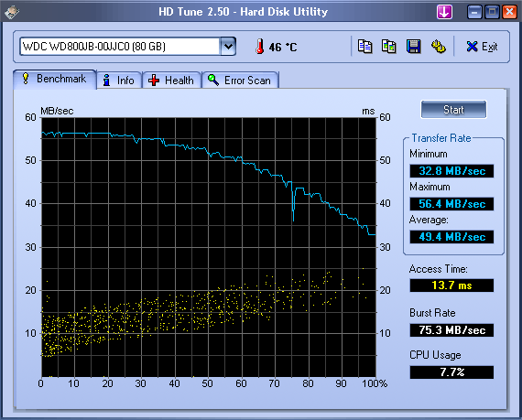This screenshot has width=522, height=420.
Task: Go to the Error Scan tab
Action: pyautogui.click(x=240, y=81)
